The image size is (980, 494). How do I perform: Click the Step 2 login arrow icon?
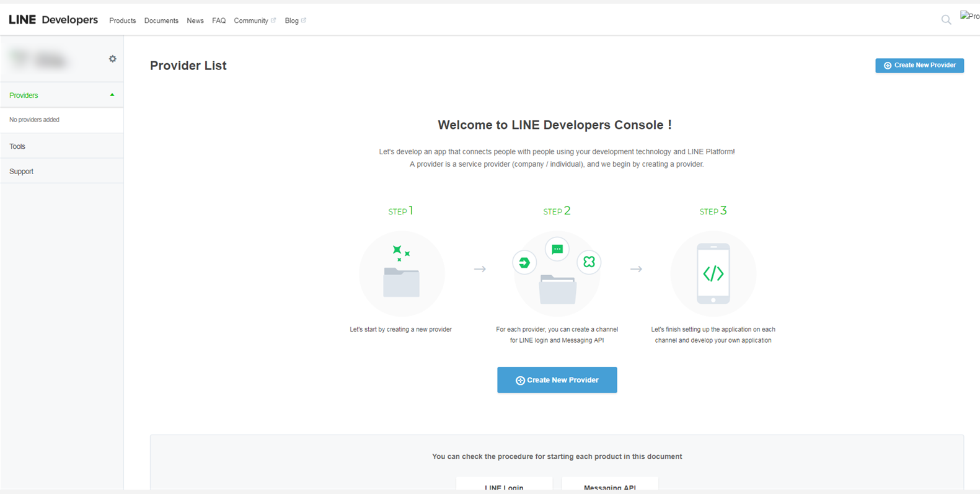[524, 263]
